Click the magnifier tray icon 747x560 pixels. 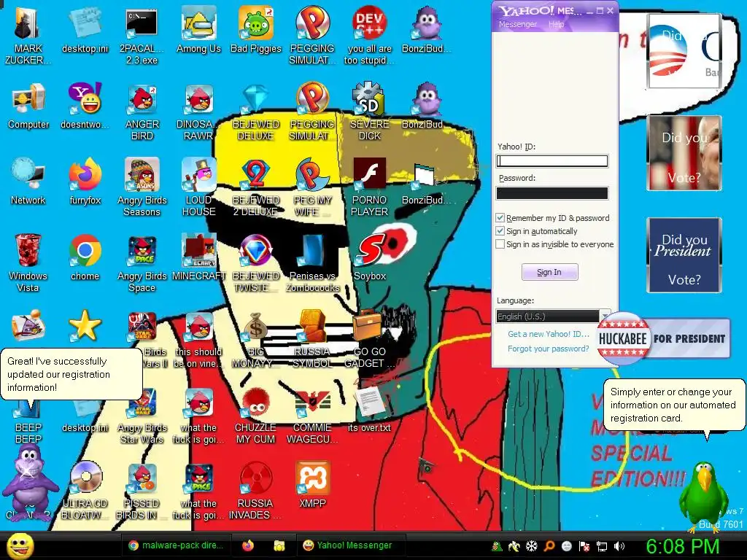tap(549, 546)
